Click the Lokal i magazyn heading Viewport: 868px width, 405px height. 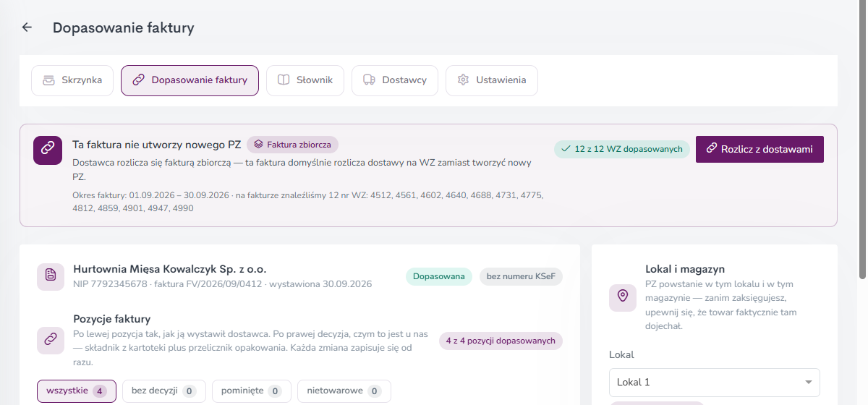click(x=685, y=269)
